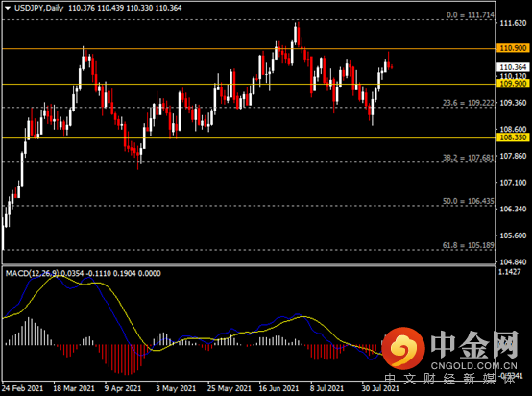Click the current price tag 110.364
This screenshot has width=532, height=396.
point(513,67)
